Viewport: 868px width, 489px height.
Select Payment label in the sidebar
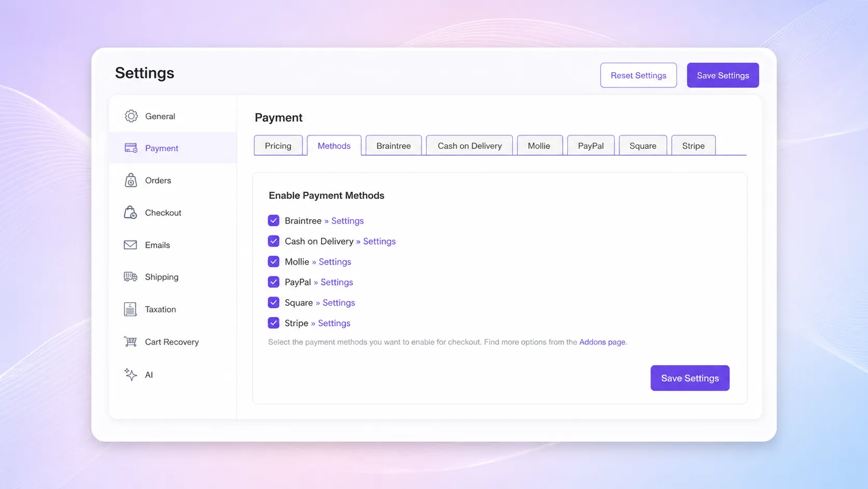[x=161, y=148]
